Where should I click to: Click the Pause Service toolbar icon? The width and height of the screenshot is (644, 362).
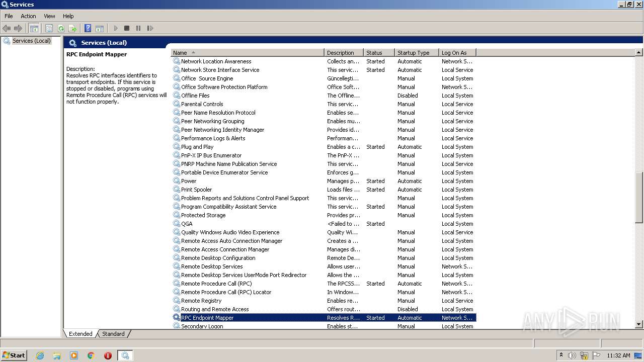click(x=138, y=29)
